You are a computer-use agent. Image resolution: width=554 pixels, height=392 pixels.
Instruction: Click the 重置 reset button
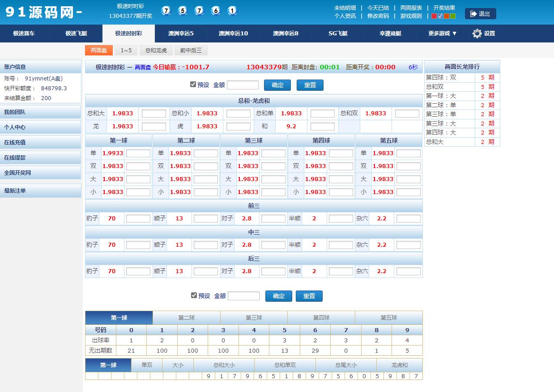[x=310, y=85]
